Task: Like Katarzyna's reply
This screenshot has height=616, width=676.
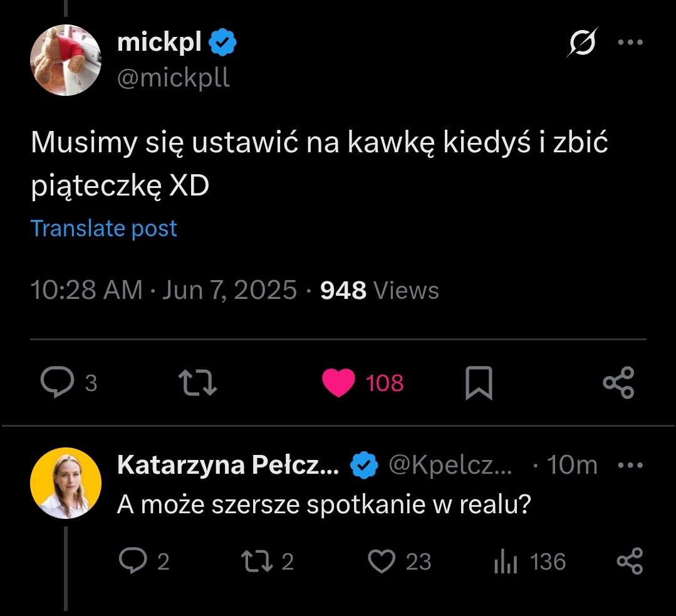Action: (x=381, y=561)
